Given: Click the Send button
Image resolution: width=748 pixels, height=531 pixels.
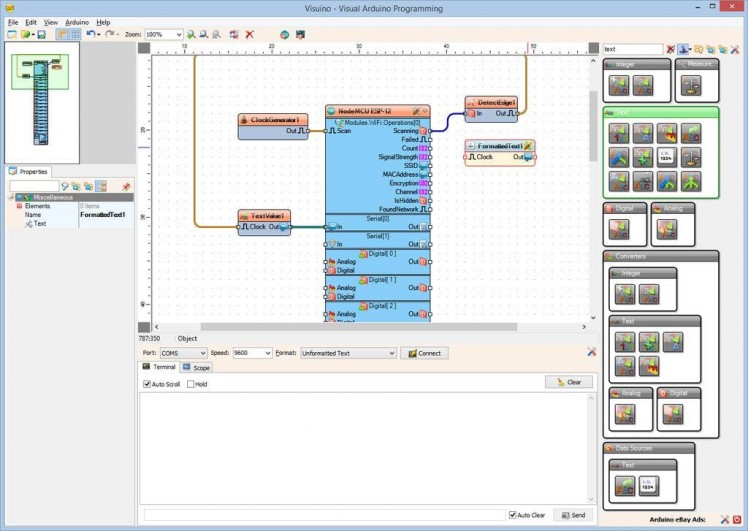Looking at the screenshot, I should [x=574, y=515].
